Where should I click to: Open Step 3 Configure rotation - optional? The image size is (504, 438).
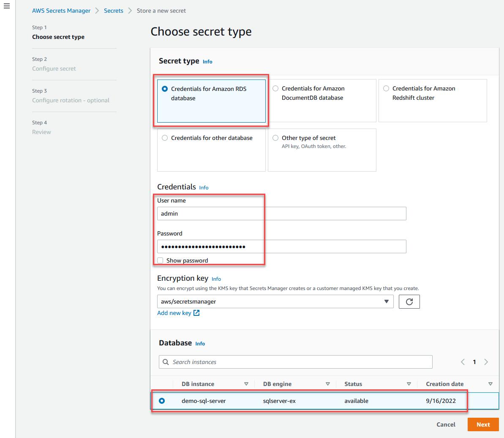tap(71, 100)
